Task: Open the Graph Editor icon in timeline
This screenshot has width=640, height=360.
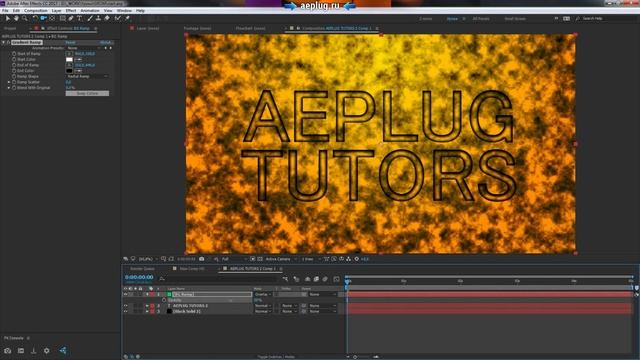Action: click(x=336, y=279)
